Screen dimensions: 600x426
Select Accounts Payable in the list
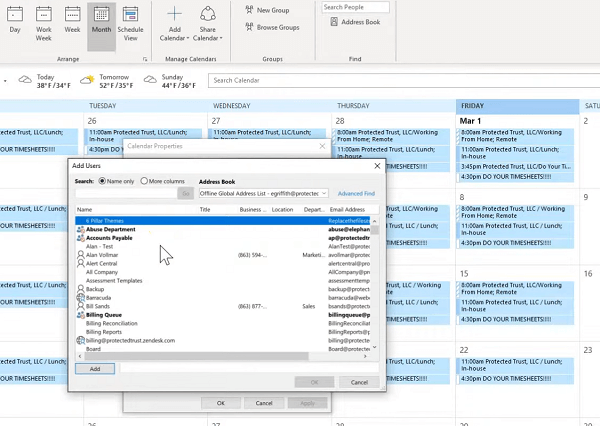[223, 238]
